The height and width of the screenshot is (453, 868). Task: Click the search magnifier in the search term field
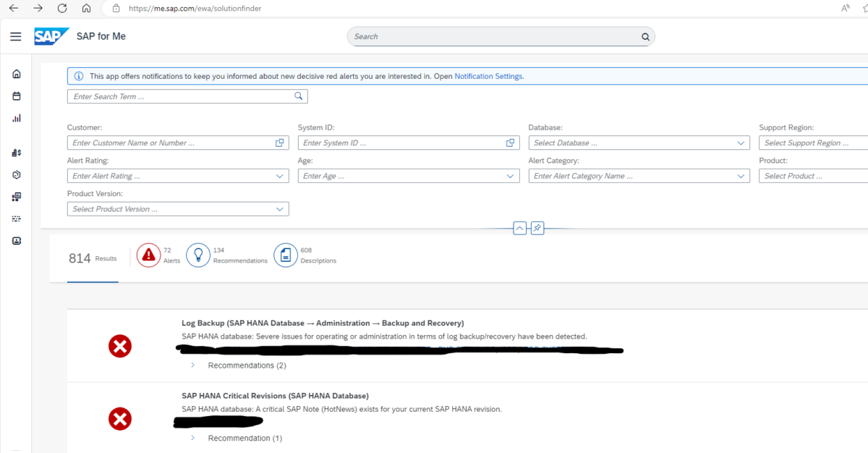297,96
